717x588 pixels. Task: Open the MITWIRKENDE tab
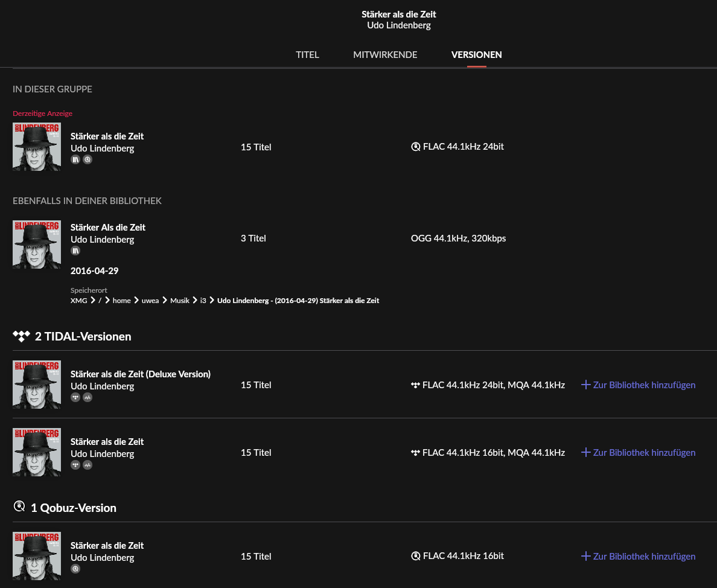click(x=385, y=54)
